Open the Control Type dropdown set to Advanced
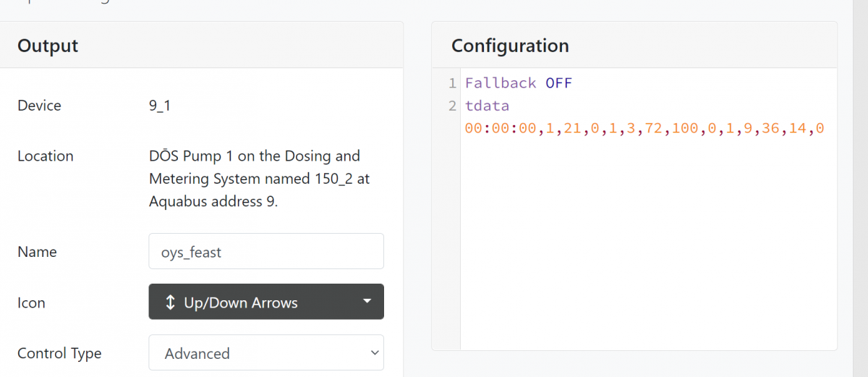Viewport: 868px width, 377px height. click(266, 352)
